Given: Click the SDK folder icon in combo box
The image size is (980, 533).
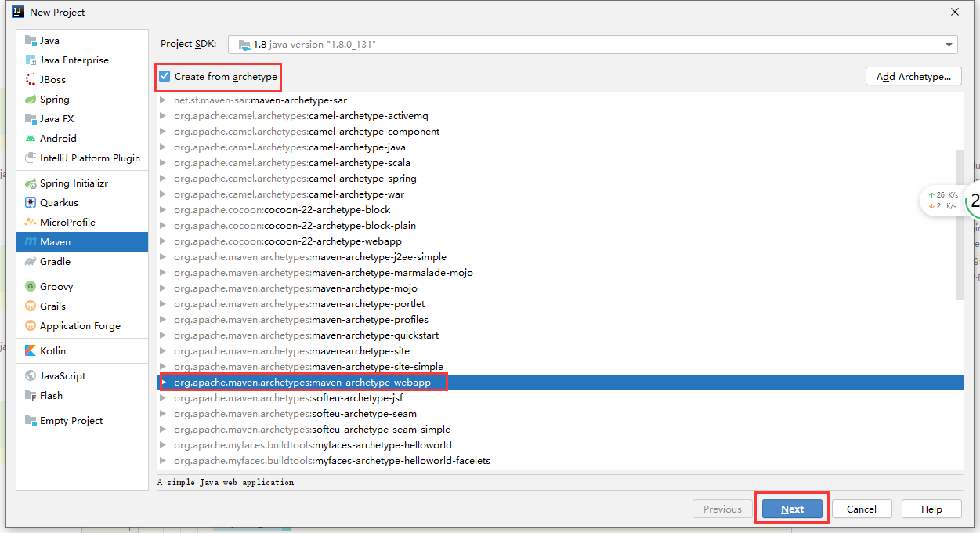Looking at the screenshot, I should (244, 45).
